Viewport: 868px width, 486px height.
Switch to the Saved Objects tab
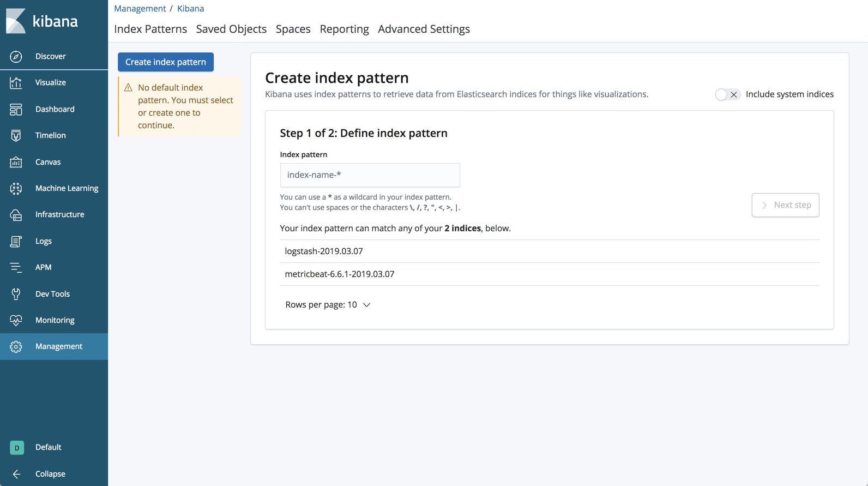(231, 29)
